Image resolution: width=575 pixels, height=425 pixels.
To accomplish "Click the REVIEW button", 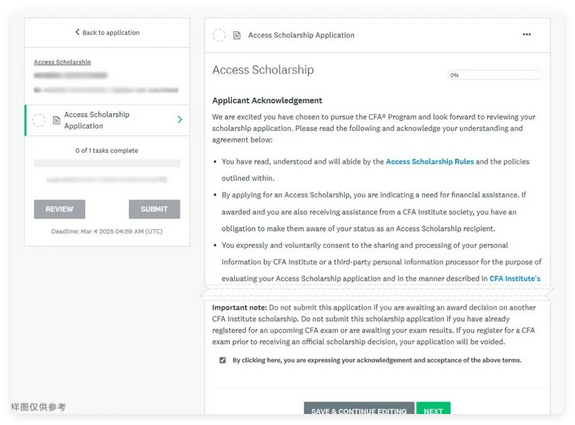I will 59,209.
